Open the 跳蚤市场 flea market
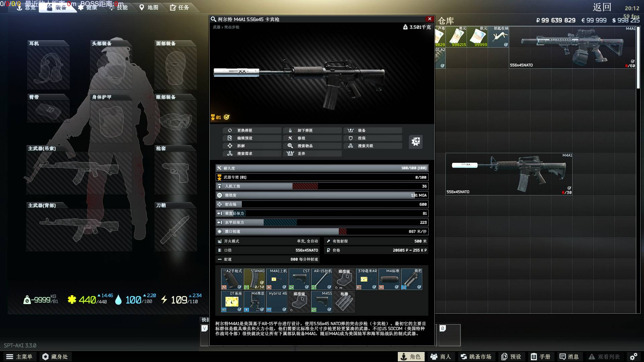The image size is (644, 362). (x=476, y=357)
